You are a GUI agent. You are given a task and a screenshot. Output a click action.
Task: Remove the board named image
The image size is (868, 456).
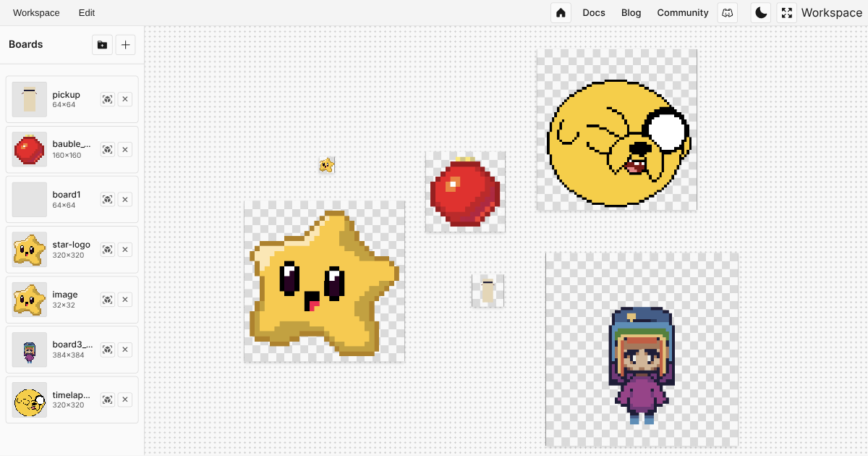[125, 299]
